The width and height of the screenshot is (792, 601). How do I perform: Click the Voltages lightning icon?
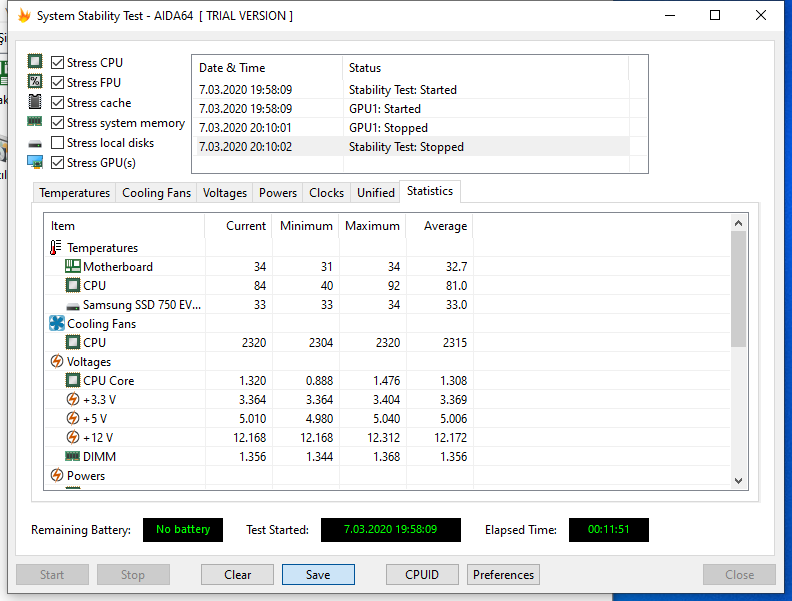click(x=57, y=362)
